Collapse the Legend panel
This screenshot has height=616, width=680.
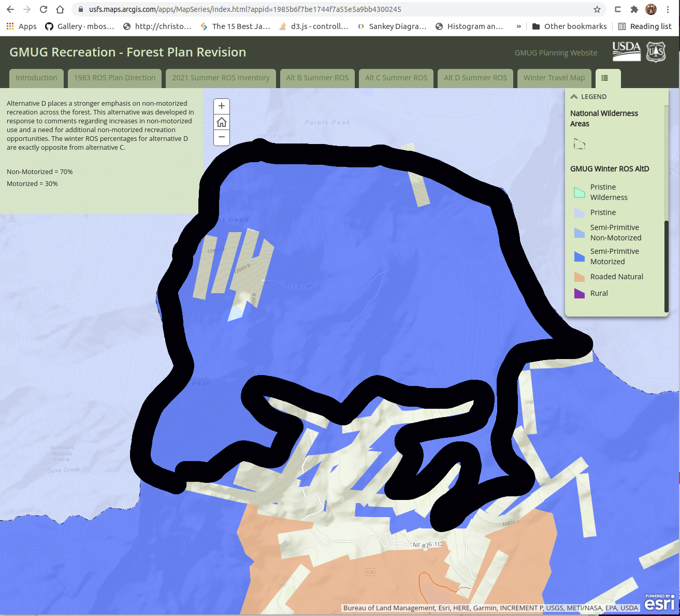tap(574, 97)
